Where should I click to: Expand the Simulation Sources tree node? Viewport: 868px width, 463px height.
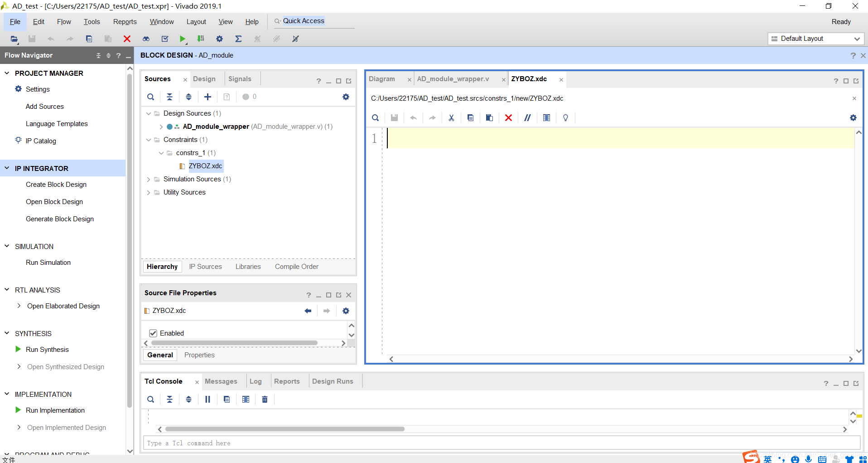point(148,179)
